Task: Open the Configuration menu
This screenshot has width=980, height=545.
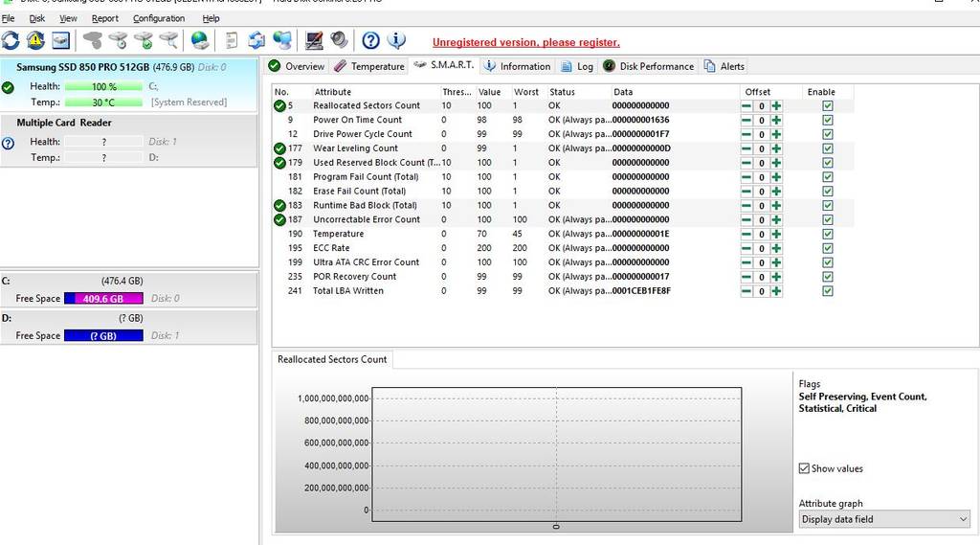Action: tap(159, 18)
